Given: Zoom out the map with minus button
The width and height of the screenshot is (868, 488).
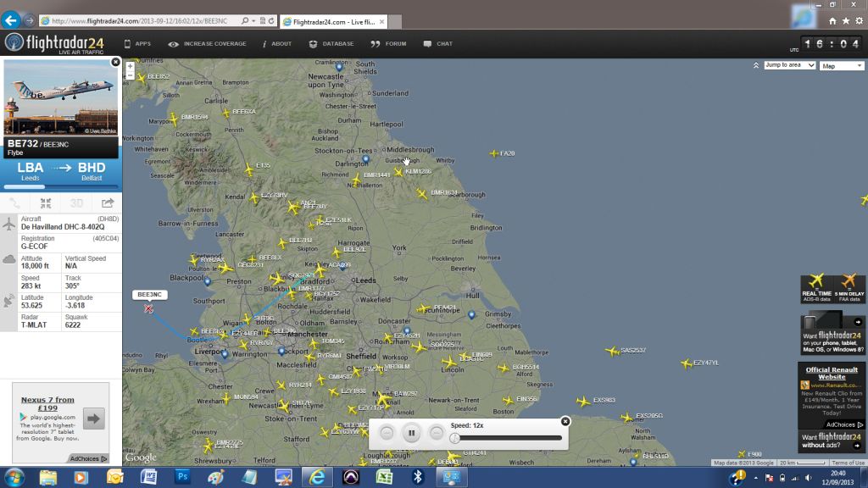Looking at the screenshot, I should 130,75.
